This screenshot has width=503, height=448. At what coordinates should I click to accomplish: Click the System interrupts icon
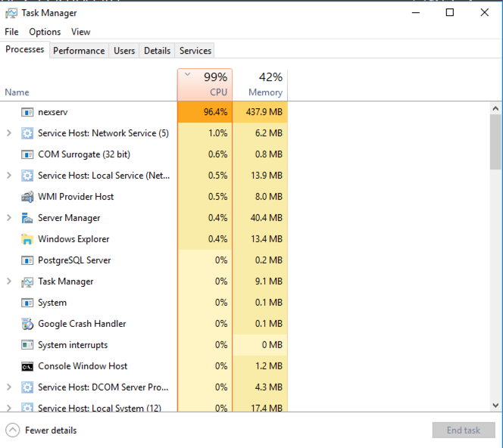(x=27, y=345)
